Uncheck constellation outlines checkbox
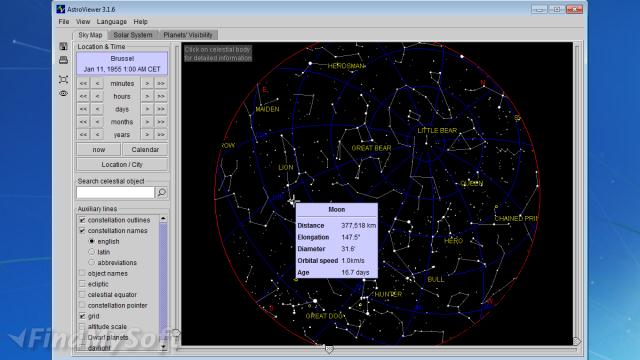The height and width of the screenshot is (360, 640). [82, 220]
